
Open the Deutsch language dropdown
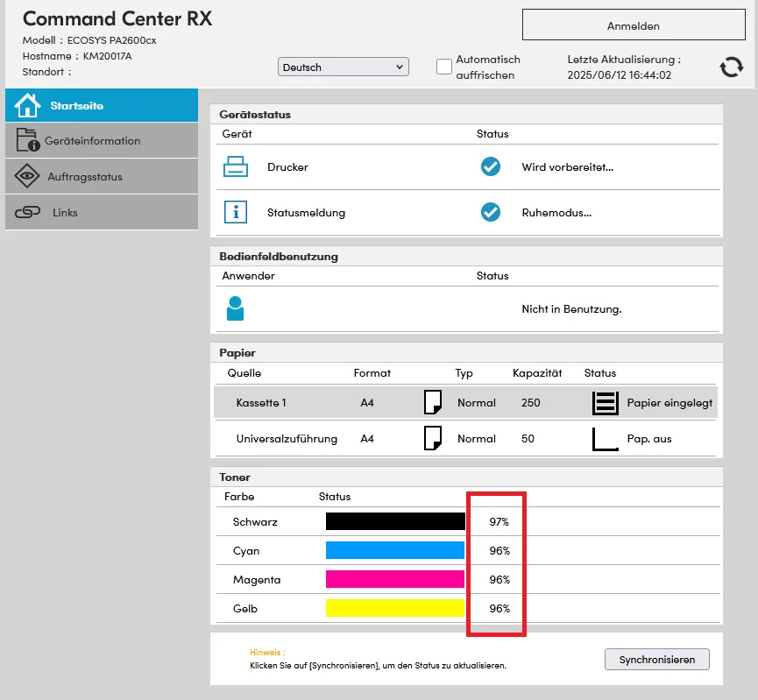344,67
